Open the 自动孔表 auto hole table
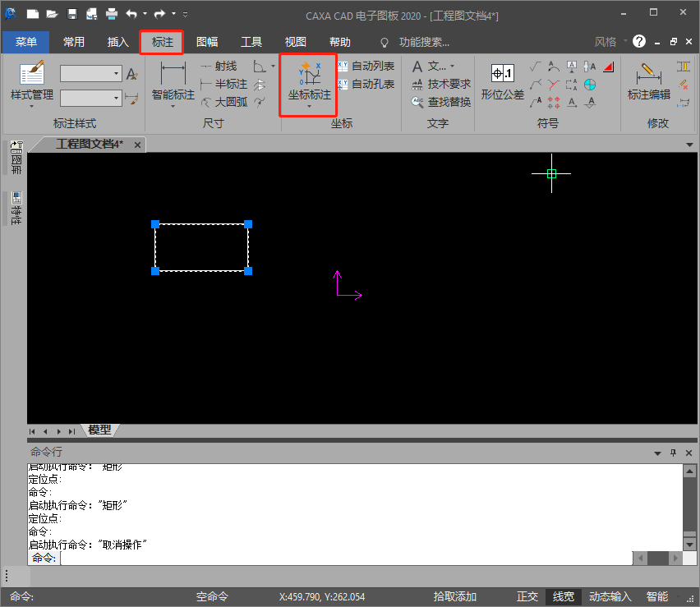Viewport: 700px width, 607px height. (x=366, y=84)
